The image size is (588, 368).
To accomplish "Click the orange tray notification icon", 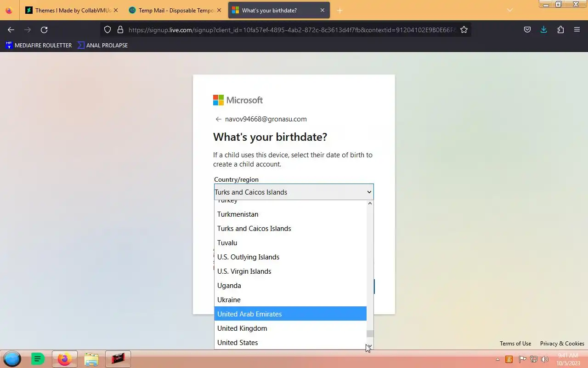I will click(x=509, y=359).
